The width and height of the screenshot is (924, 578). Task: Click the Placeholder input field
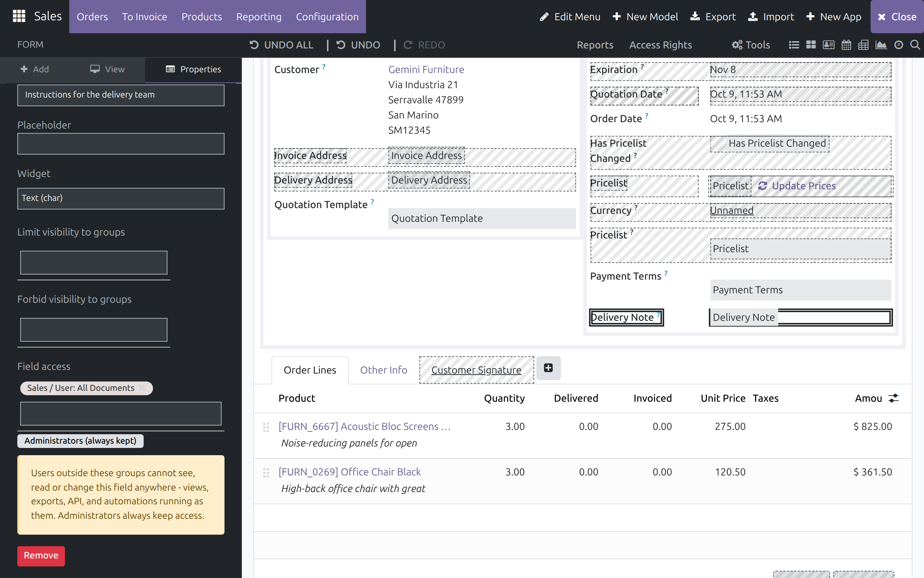click(x=121, y=144)
